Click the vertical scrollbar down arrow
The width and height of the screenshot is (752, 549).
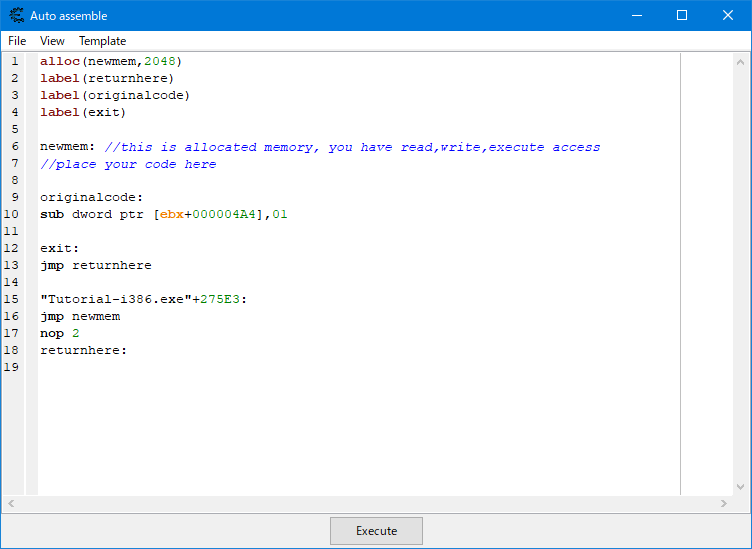coord(740,487)
